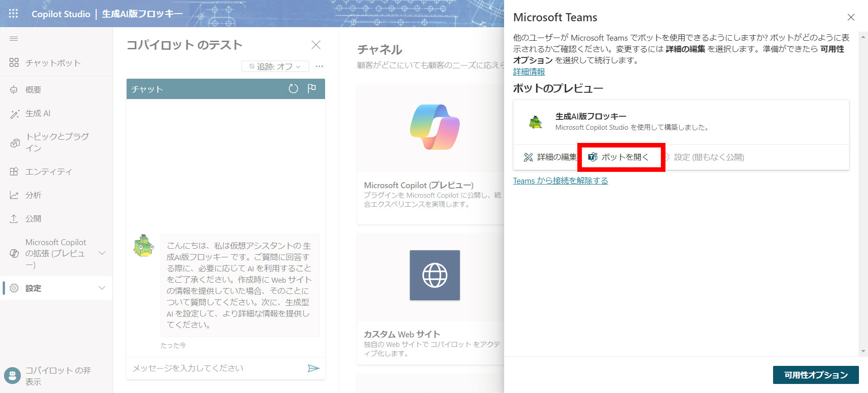
Task: Click コパイロットの非表示 label
Action: 58,376
